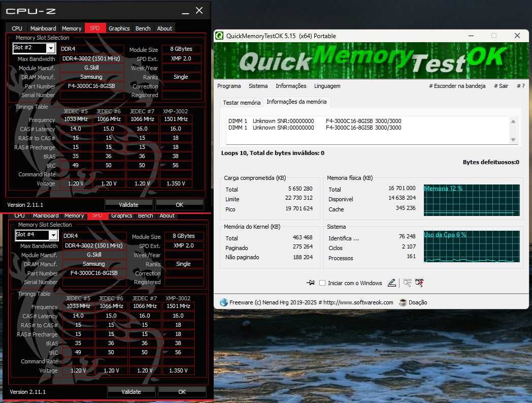The width and height of the screenshot is (532, 403).
Task: Click the Processos value 161
Action: click(411, 256)
